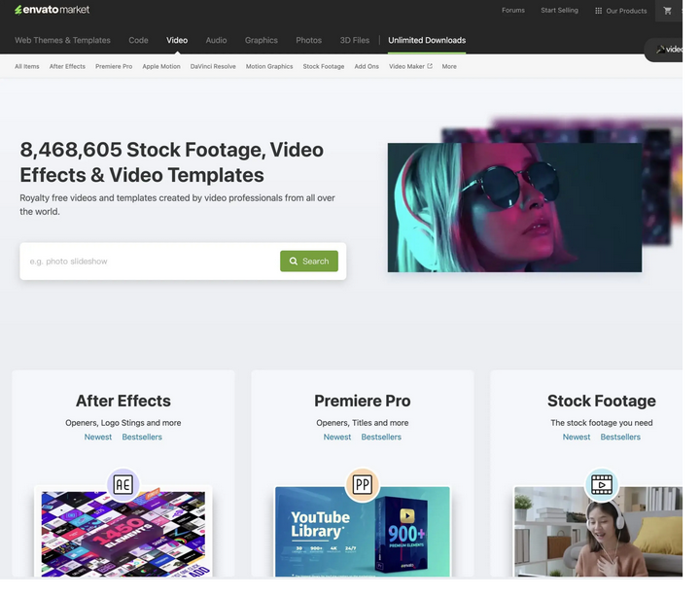Screen dimensions: 700x595
Task: Open the After Effects card heading
Action: pyautogui.click(x=123, y=401)
